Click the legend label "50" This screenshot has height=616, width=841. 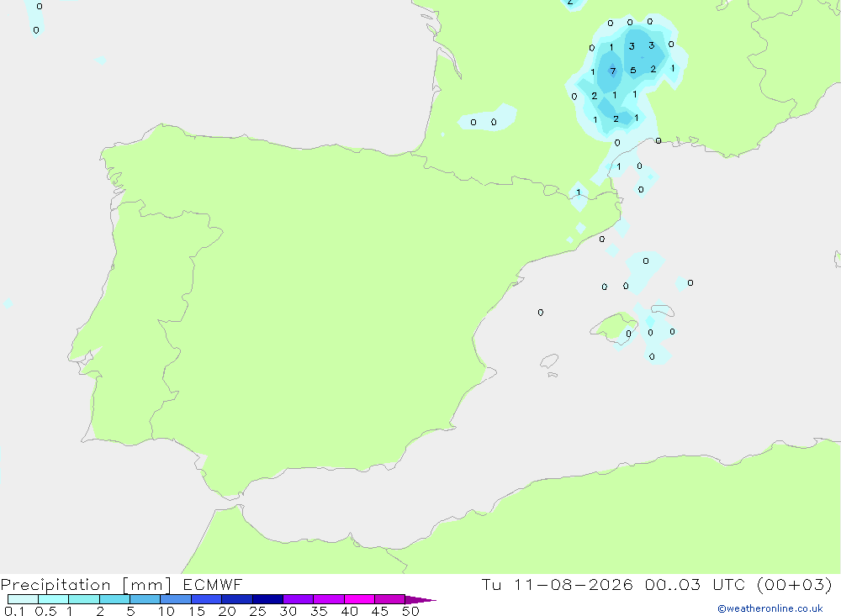point(410,611)
